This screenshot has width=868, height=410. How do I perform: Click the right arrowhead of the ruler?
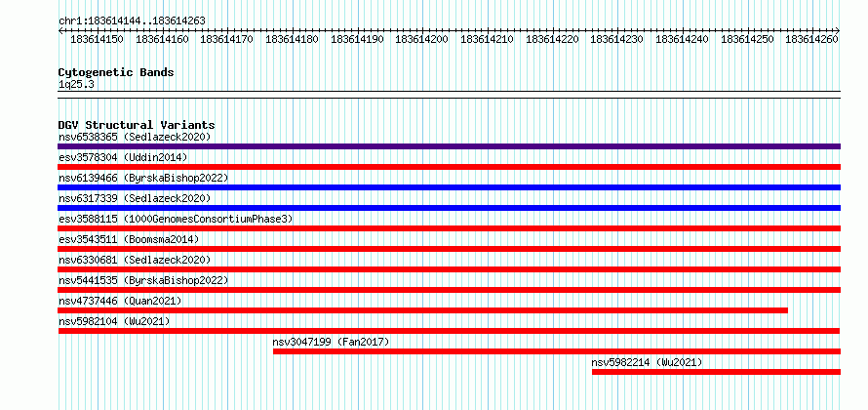(x=838, y=30)
